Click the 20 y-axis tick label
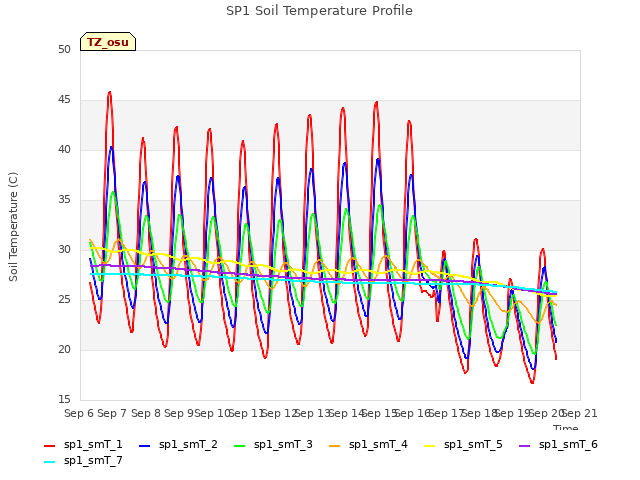The width and height of the screenshot is (640, 480). click(64, 349)
